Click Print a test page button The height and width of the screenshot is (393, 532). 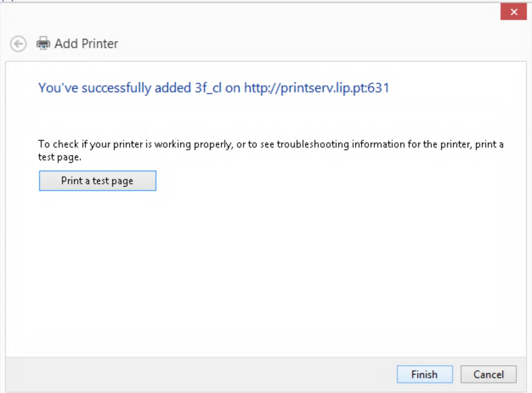click(97, 181)
